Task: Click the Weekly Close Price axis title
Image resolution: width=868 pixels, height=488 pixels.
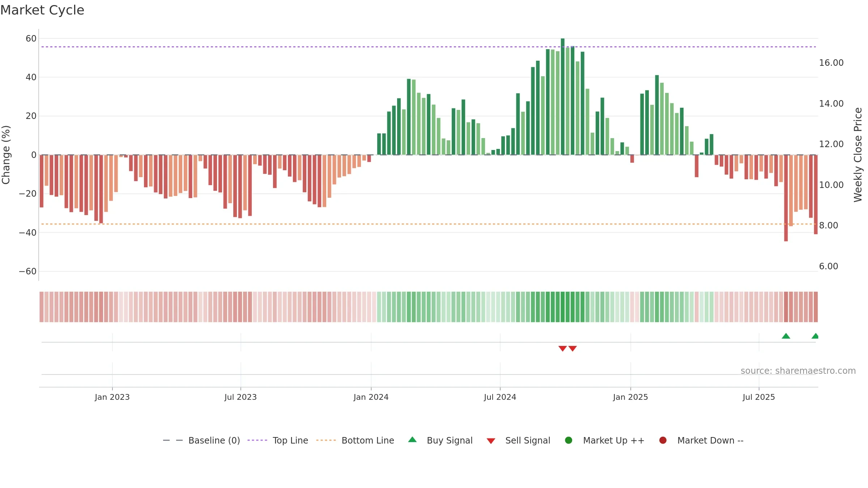Action: 858,155
